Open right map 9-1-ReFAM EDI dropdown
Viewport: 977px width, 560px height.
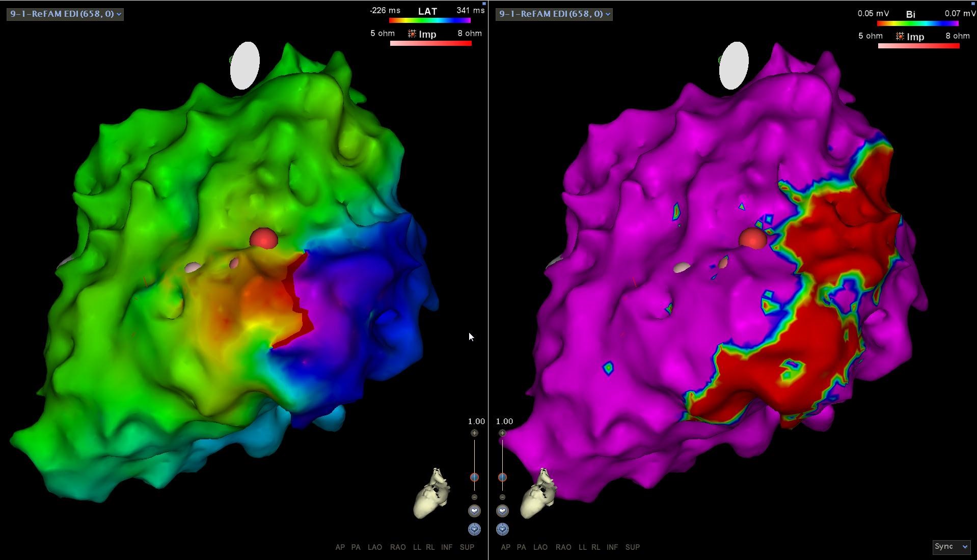click(554, 14)
